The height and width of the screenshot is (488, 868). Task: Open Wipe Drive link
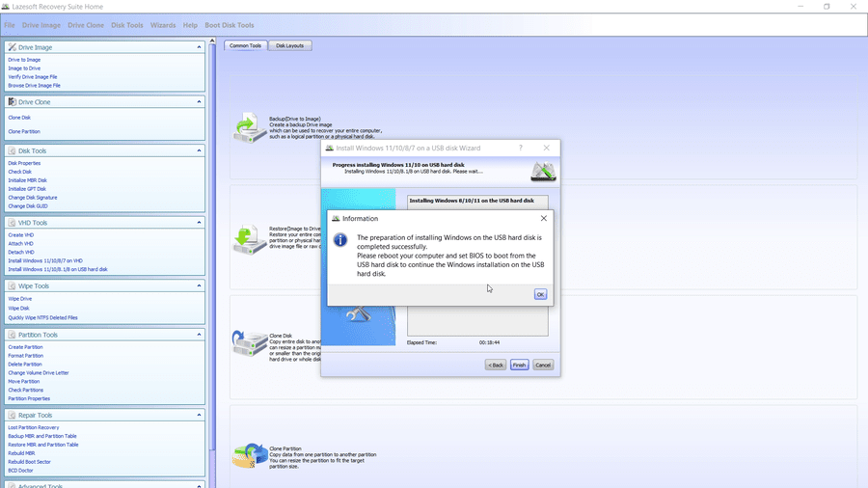(20, 299)
